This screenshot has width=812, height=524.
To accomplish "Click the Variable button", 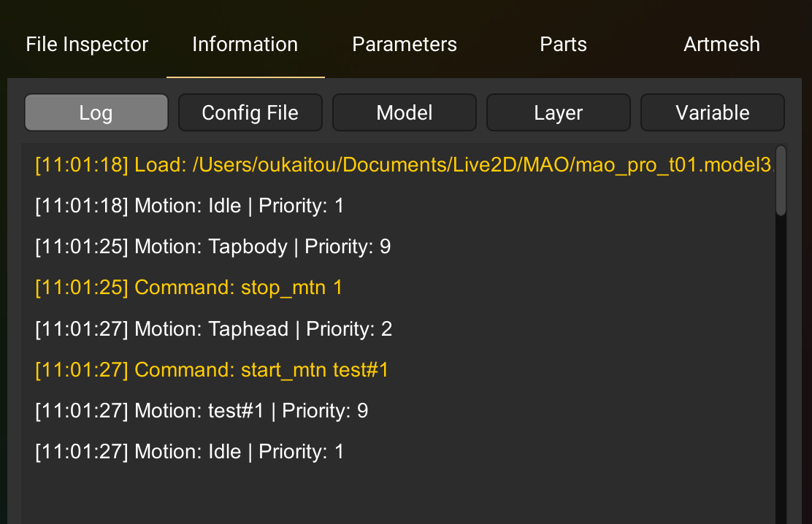I will tap(713, 113).
